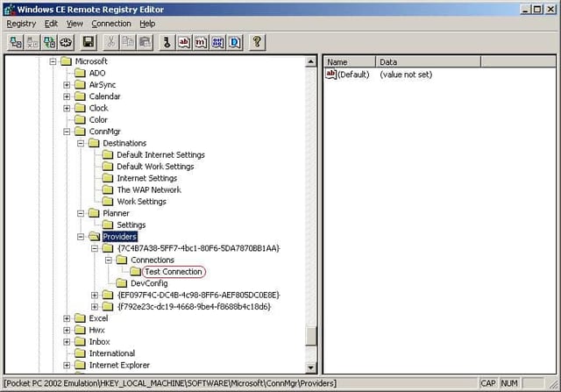Image resolution: width=561 pixels, height=392 pixels.
Task: Click the Data column header
Action: click(429, 62)
